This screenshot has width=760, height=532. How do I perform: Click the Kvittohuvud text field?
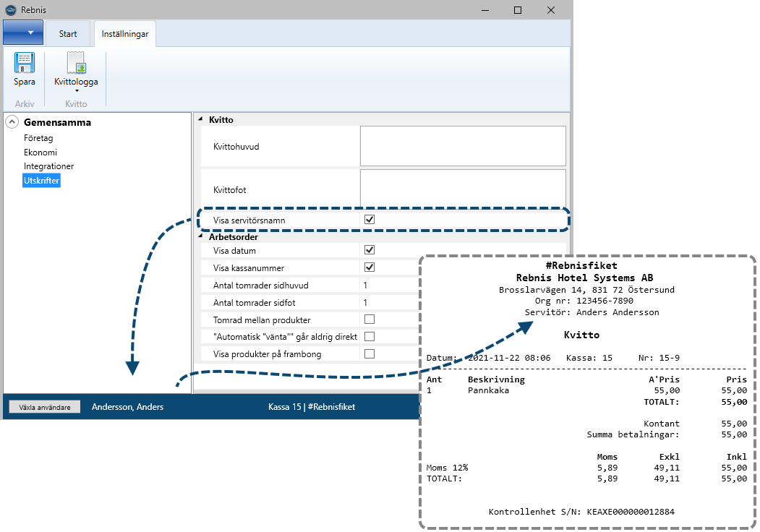coord(463,146)
